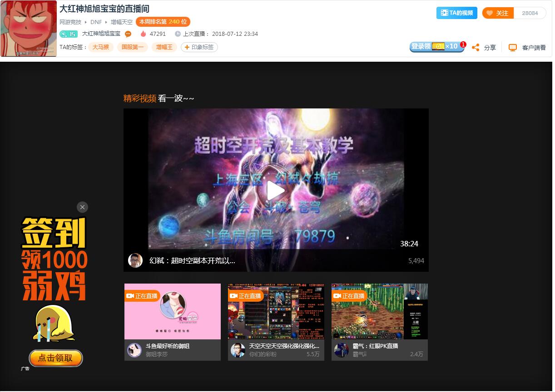Open stream title 霸气：红眼PK直播
555x392 pixels.
pyautogui.click(x=376, y=346)
